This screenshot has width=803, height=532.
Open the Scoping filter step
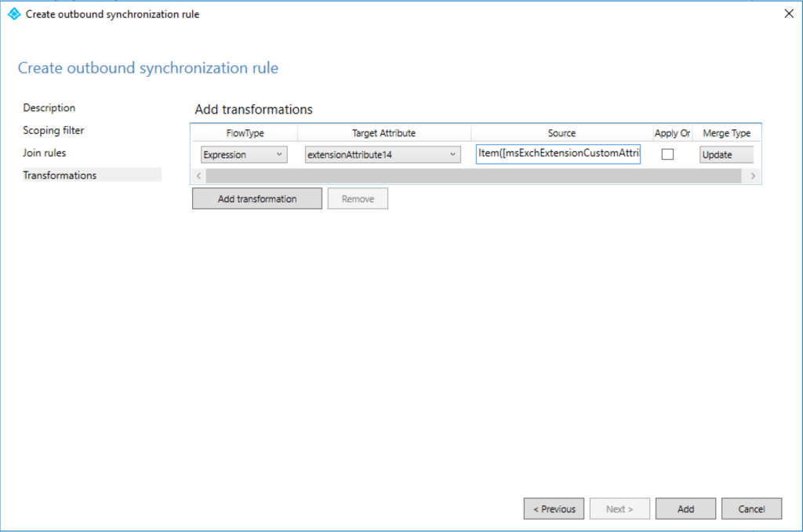pos(53,130)
